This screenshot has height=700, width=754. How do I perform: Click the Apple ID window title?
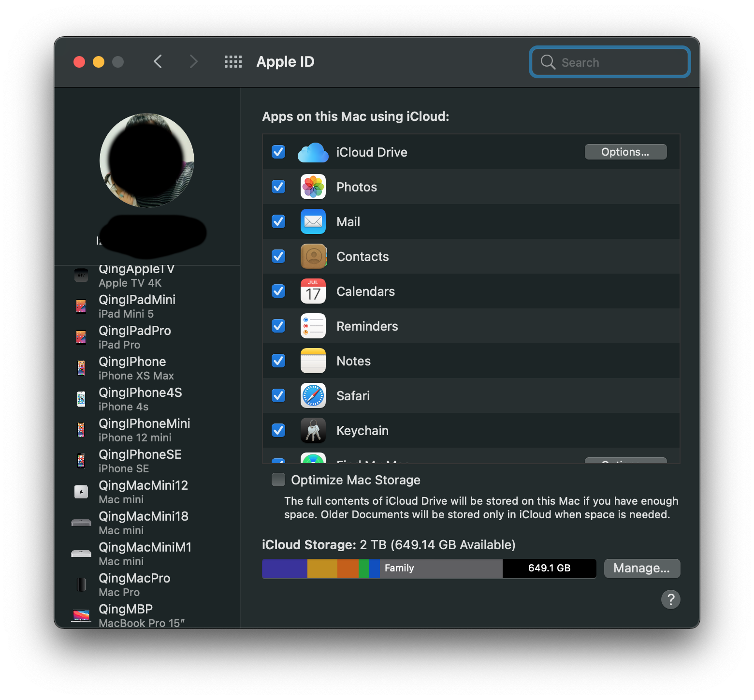[x=285, y=62]
